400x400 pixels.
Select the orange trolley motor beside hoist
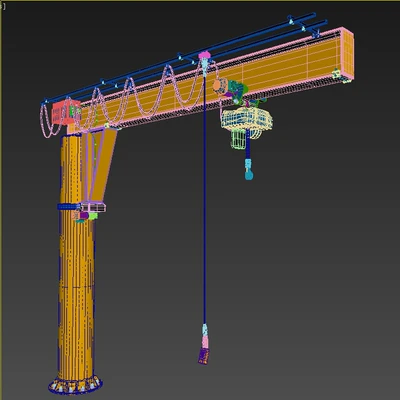[220, 85]
